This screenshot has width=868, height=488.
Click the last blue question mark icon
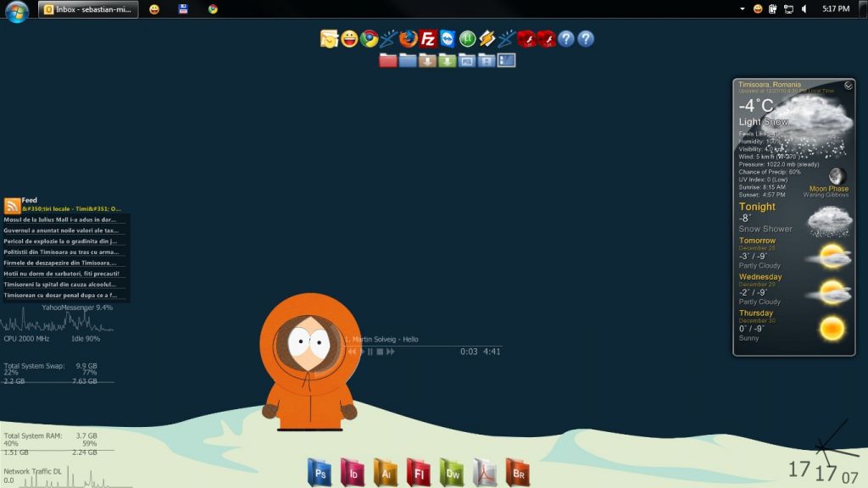(x=586, y=39)
